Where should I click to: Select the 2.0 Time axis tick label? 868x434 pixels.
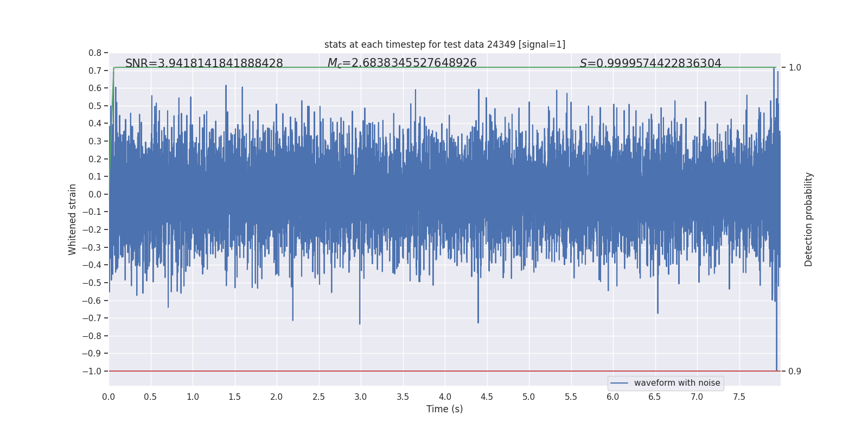(x=277, y=397)
